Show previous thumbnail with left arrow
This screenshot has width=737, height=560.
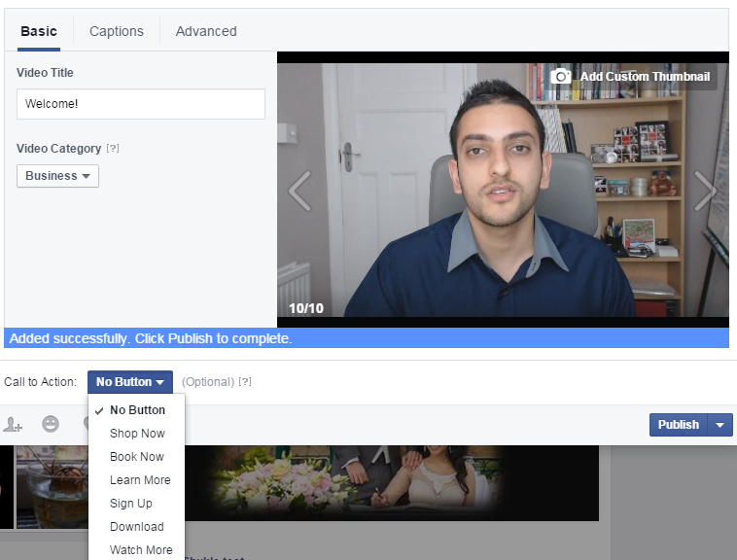point(299,191)
